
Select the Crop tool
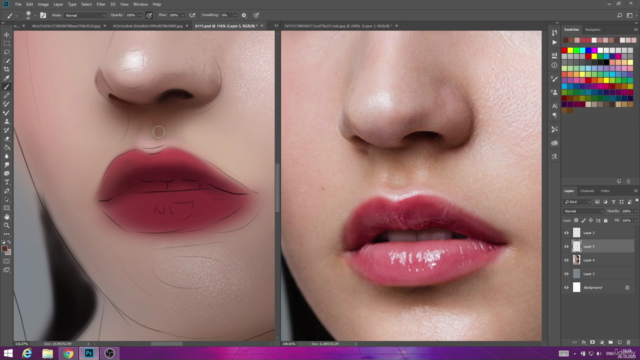tap(7, 69)
